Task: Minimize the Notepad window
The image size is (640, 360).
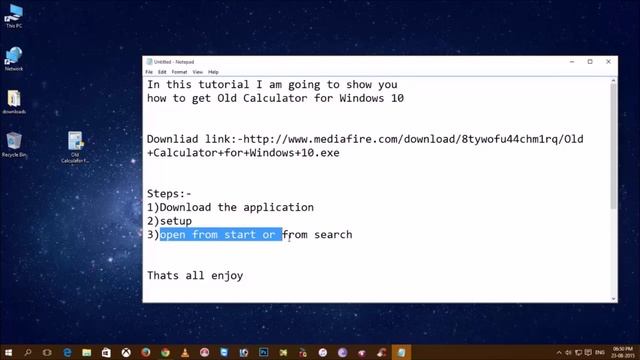Action: click(572, 62)
